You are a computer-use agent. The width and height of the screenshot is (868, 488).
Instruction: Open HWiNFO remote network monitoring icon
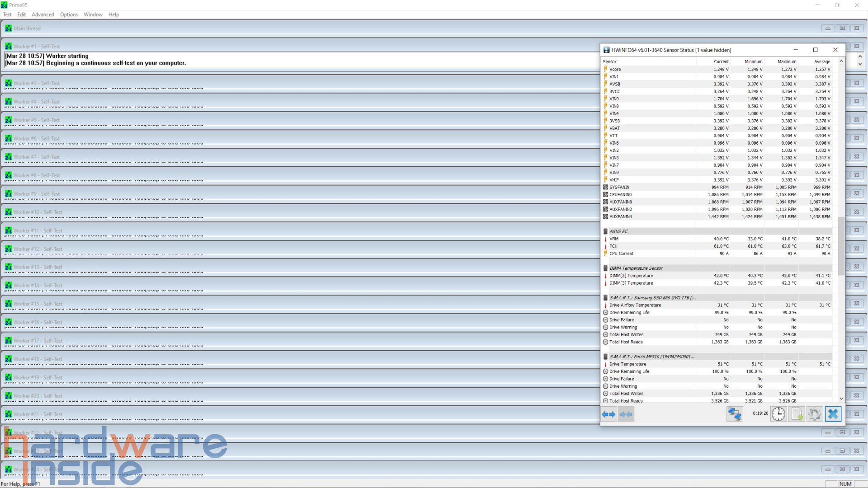pyautogui.click(x=734, y=414)
